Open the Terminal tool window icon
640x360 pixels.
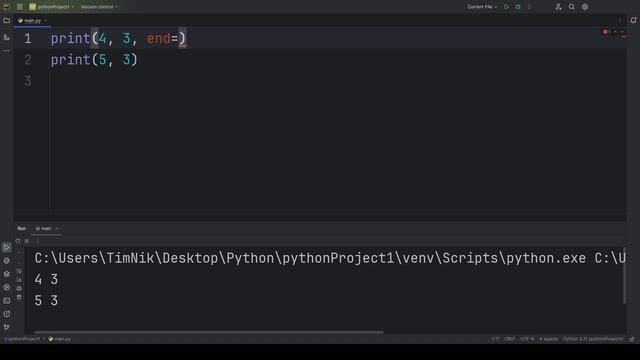tap(7, 301)
